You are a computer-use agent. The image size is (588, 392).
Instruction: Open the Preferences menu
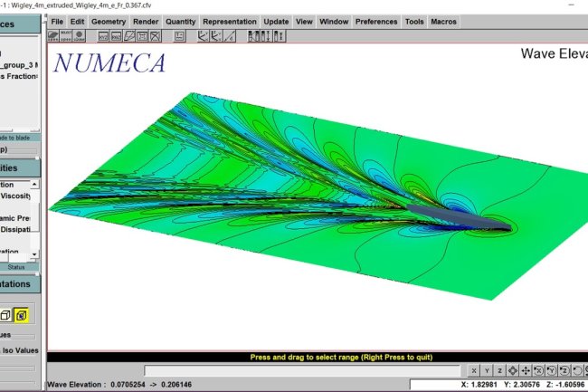[x=376, y=22]
